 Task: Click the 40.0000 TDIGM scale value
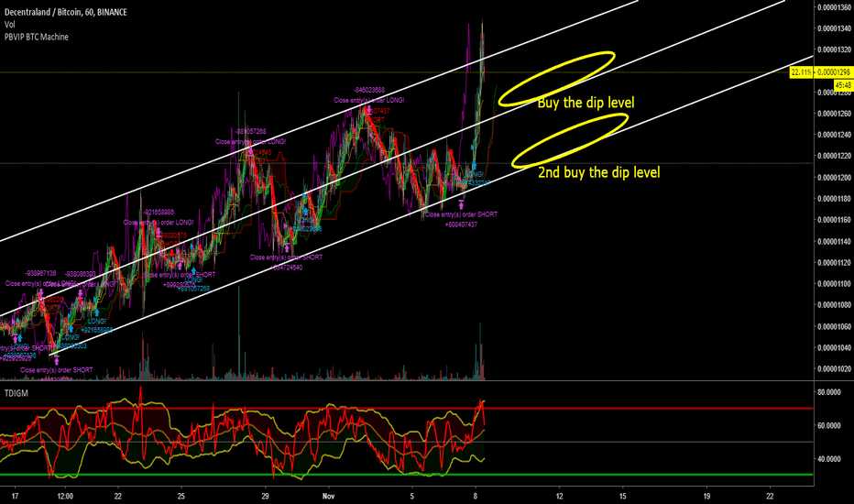(829, 459)
